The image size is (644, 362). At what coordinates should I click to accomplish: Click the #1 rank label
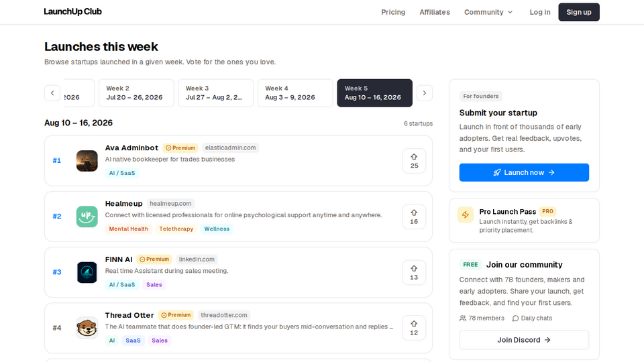tap(56, 160)
